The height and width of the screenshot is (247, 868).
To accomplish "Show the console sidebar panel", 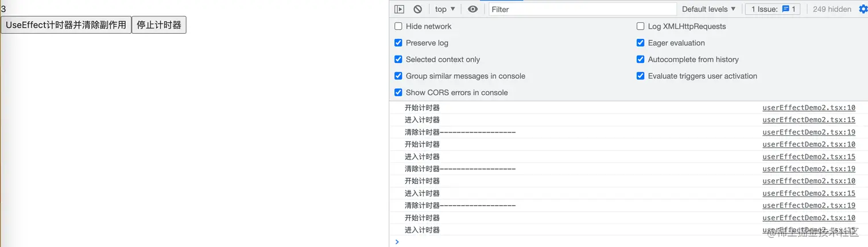I will tap(399, 9).
